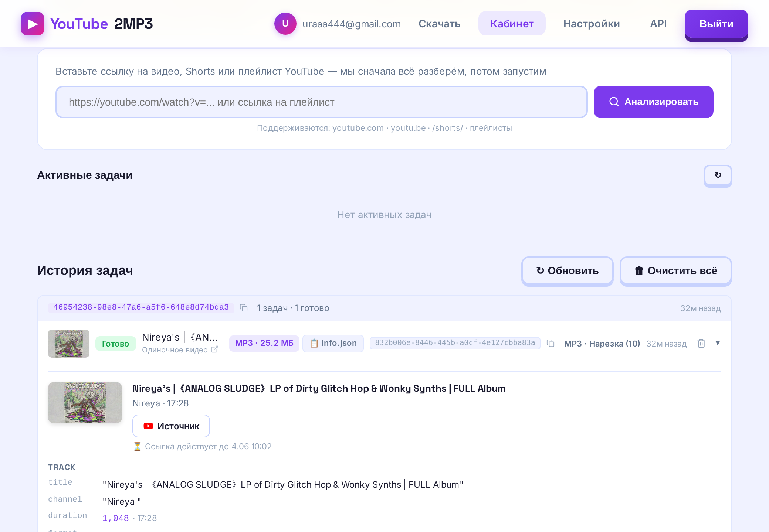Click the Готово status badge

115,344
